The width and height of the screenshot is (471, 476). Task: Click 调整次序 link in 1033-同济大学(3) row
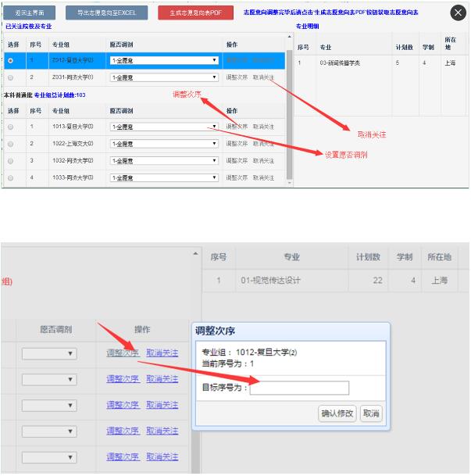(x=237, y=177)
